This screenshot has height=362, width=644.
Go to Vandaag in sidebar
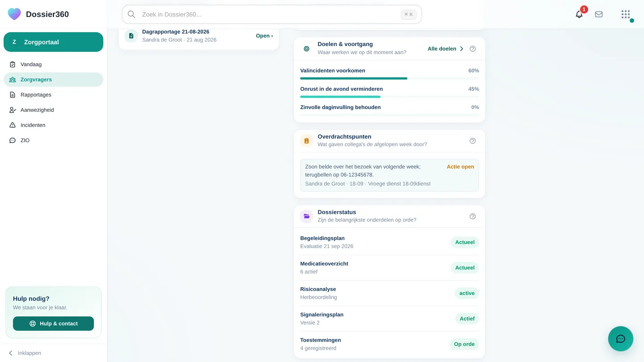(53, 64)
